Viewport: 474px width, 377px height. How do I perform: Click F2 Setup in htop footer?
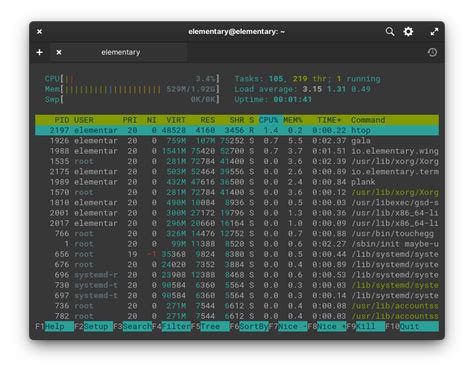pos(94,326)
